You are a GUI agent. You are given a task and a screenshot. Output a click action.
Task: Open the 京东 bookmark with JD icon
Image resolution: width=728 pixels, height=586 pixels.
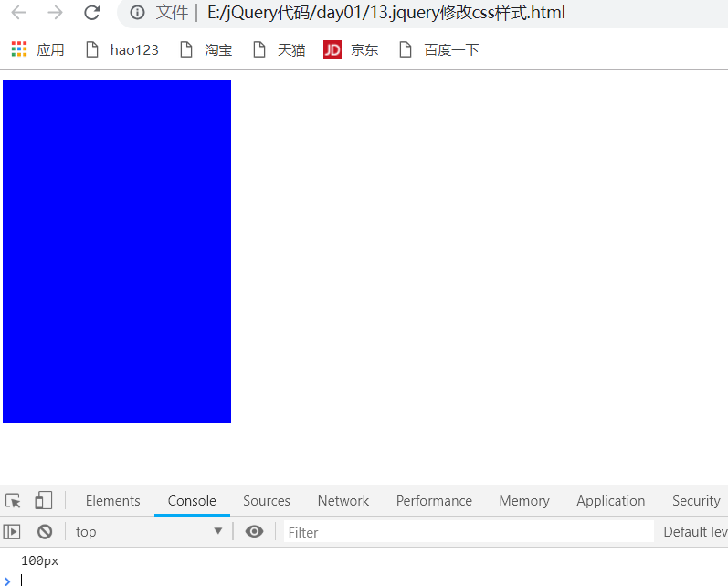pyautogui.click(x=351, y=49)
